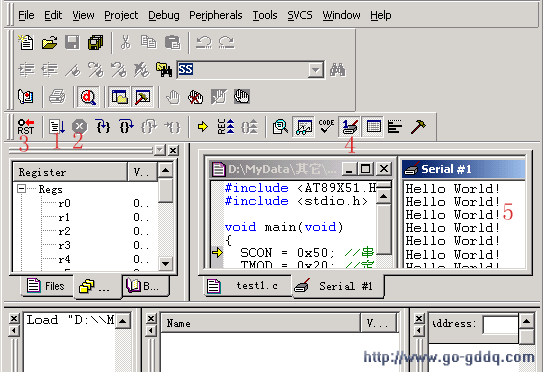Switch to the Books tab
Screen dimensions: 543x372
146,286
